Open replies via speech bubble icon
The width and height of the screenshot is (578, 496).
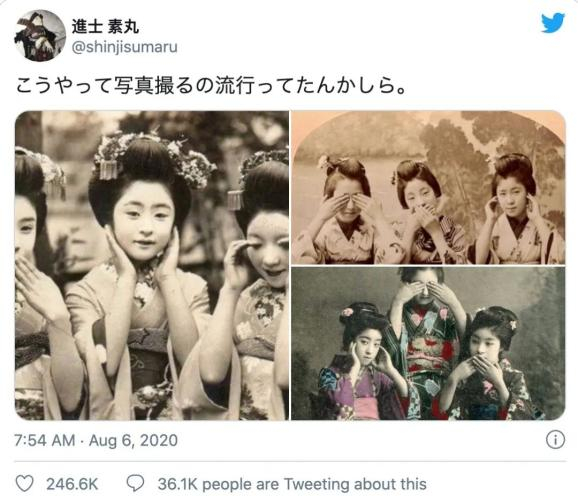tap(135, 483)
